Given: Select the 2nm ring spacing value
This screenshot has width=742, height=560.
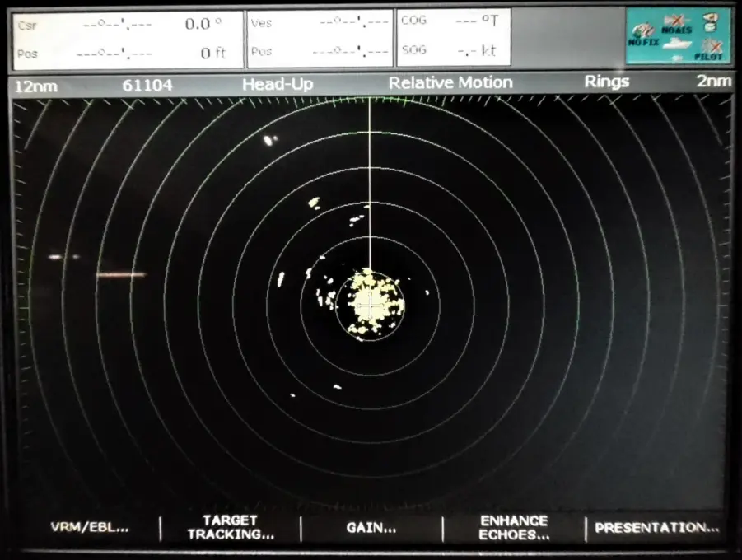Looking at the screenshot, I should pyautogui.click(x=714, y=81).
